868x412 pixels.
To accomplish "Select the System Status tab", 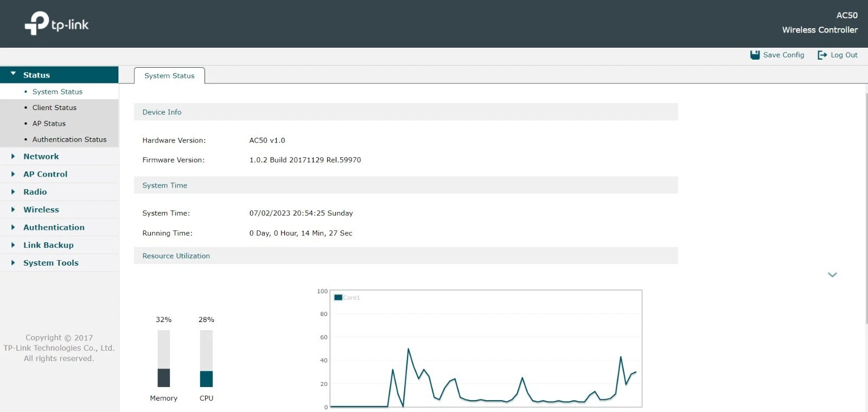I will point(169,76).
